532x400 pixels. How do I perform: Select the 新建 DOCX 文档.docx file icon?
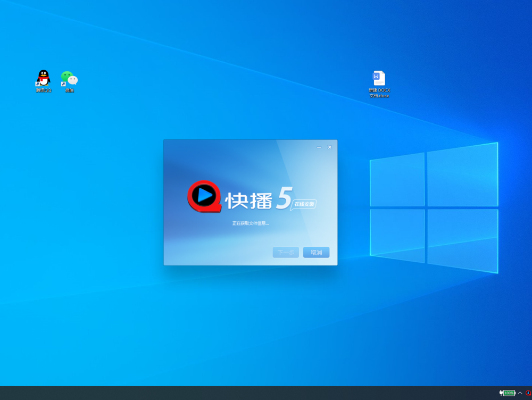tap(379, 84)
